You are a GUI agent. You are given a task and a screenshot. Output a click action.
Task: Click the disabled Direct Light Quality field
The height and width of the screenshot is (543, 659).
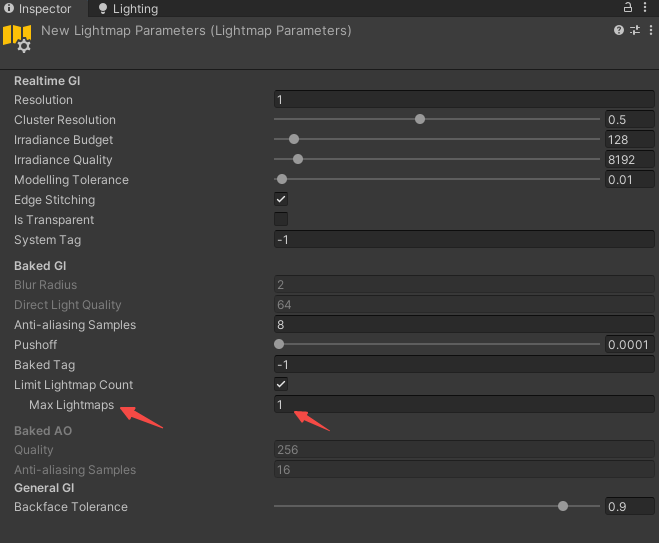click(464, 305)
